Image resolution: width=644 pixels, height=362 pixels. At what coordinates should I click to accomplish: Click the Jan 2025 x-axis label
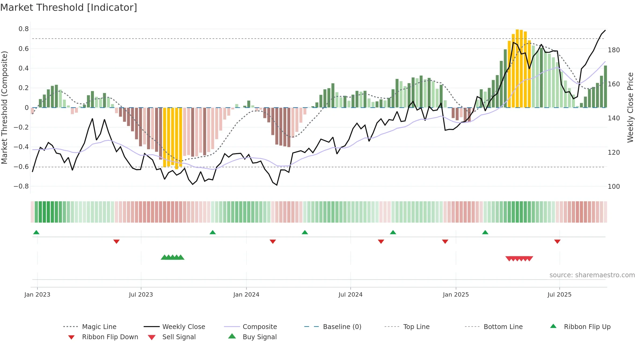tap(456, 294)
